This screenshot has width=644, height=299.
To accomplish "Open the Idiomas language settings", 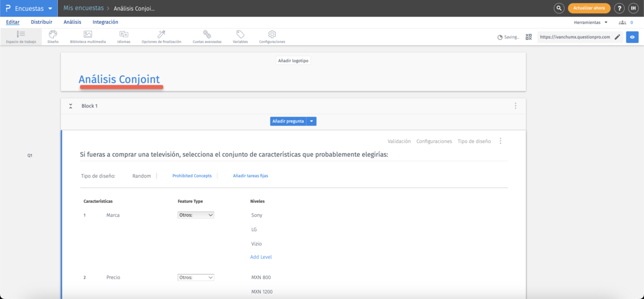I will coord(123,37).
